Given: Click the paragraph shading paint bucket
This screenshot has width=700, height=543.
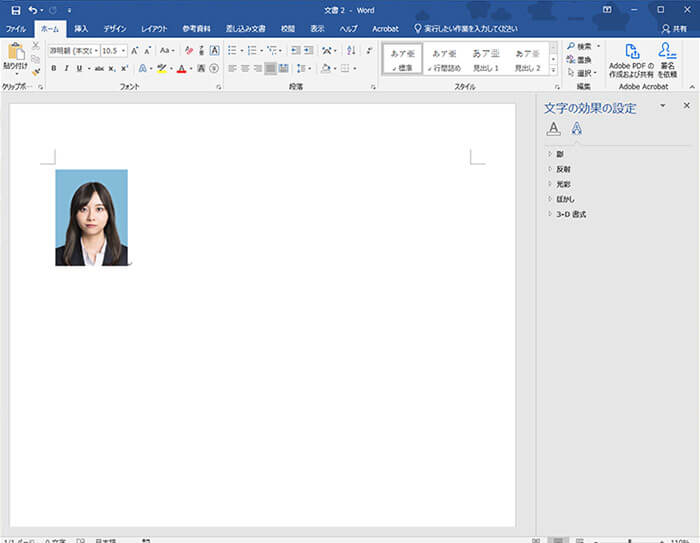Looking at the screenshot, I should pyautogui.click(x=326, y=68).
